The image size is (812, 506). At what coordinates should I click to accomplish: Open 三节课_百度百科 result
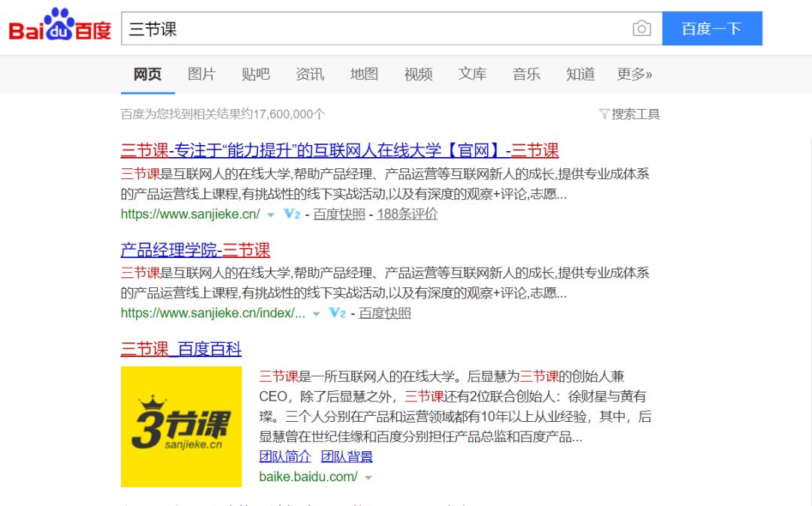pyautogui.click(x=181, y=349)
